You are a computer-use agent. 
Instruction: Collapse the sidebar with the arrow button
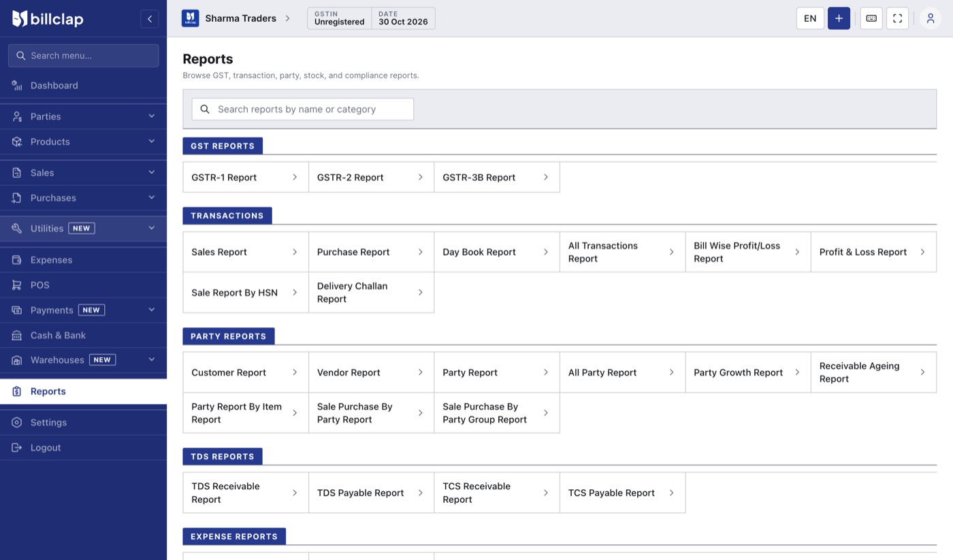point(150,19)
